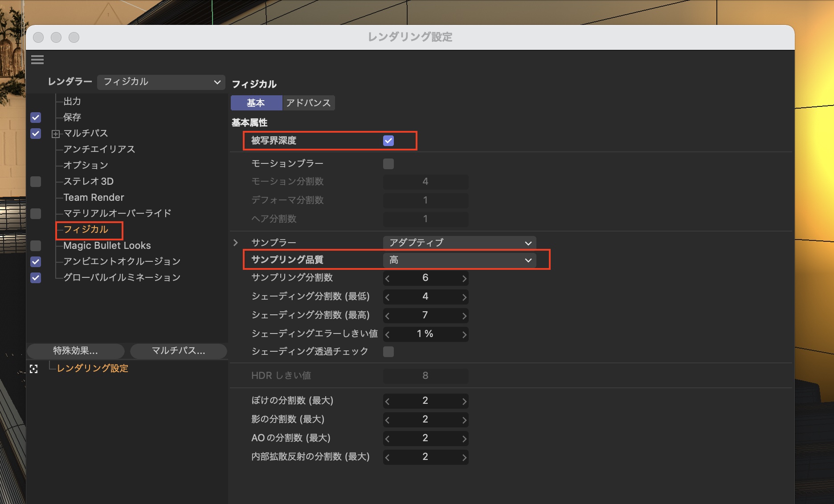This screenshot has width=834, height=504.
Task: Disable the アンビエントオクルージョン checkbox
Action: [36, 262]
